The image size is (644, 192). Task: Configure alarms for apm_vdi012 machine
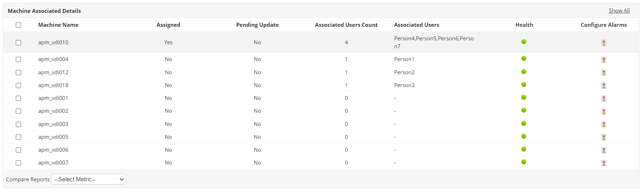tap(604, 73)
